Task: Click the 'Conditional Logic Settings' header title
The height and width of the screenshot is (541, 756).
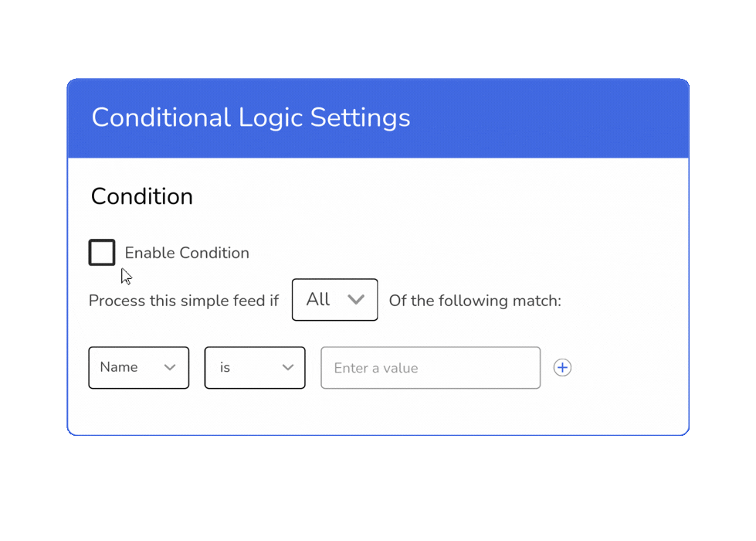Action: pos(251,117)
